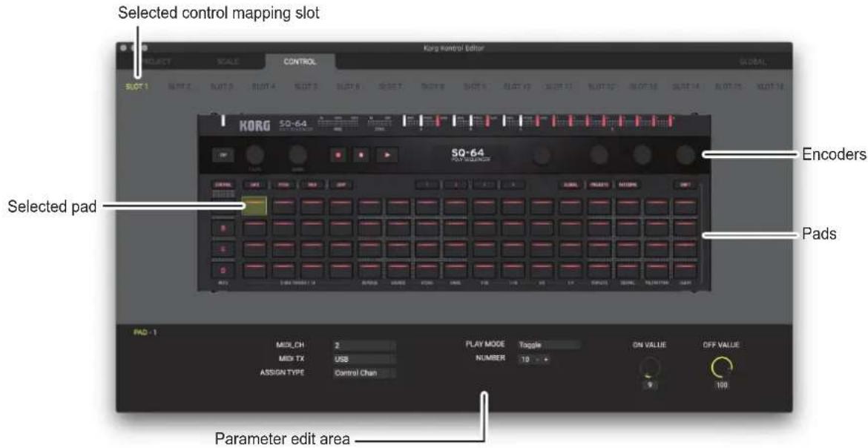Viewport: 868px width, 448px height.
Task: Open the GLOBAL tab
Action: click(753, 62)
